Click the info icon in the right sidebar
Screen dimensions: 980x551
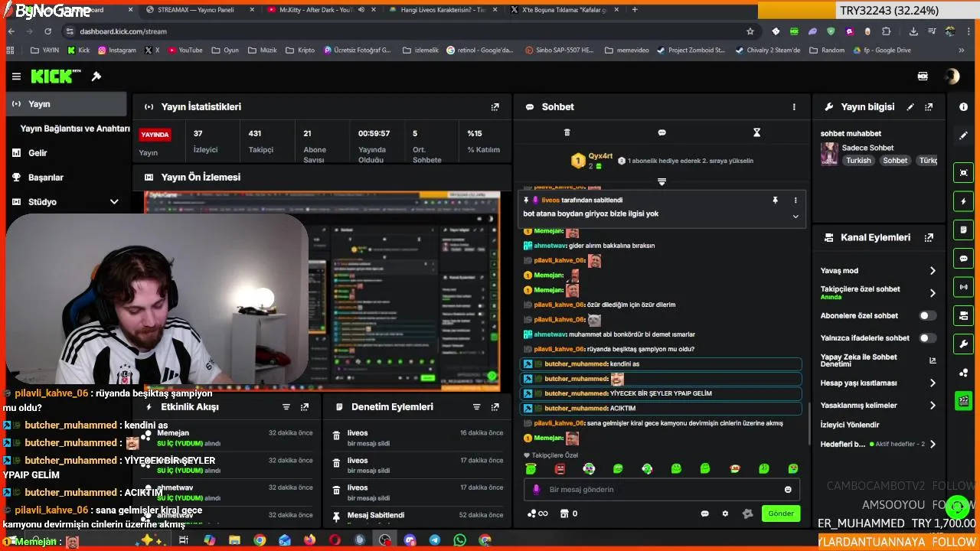pyautogui.click(x=963, y=107)
